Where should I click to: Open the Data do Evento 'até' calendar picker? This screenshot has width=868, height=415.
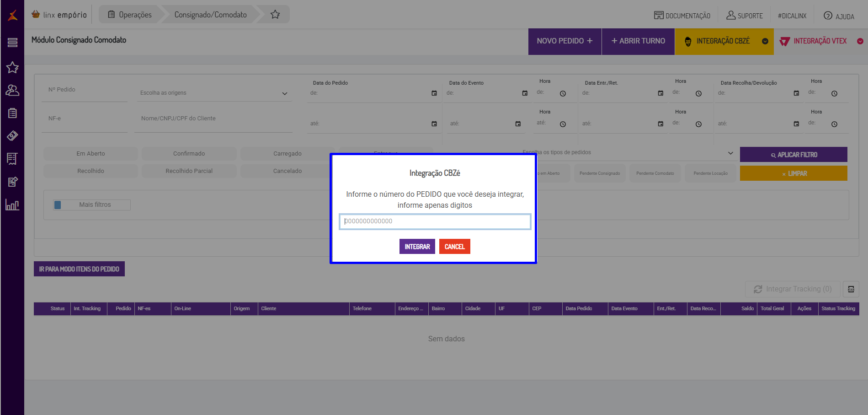pos(518,124)
